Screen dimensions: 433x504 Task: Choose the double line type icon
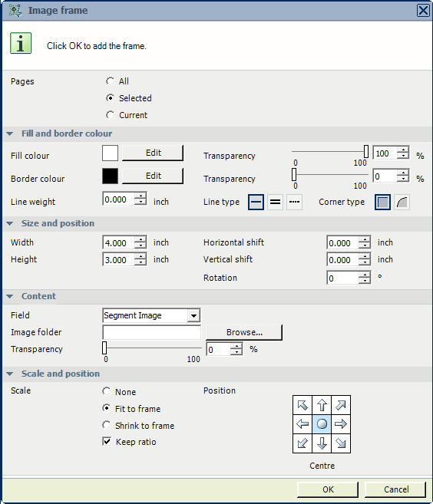point(275,203)
